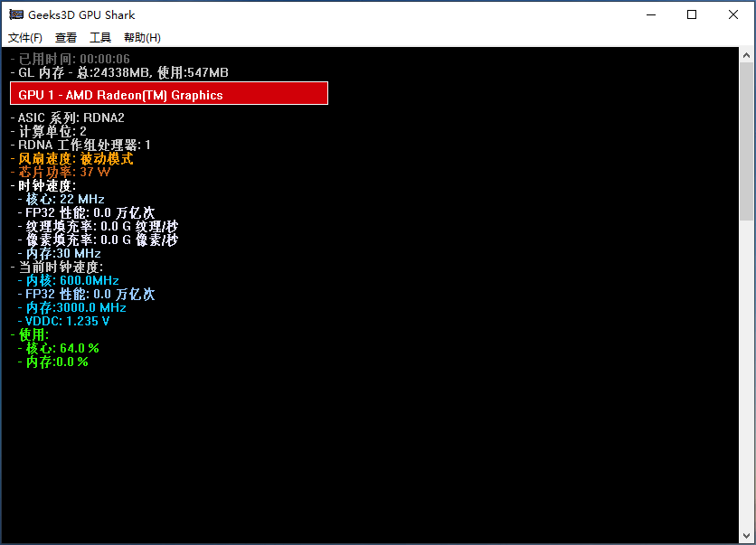The image size is (756, 545).
Task: Click the scrollbar down arrow
Action: click(746, 535)
